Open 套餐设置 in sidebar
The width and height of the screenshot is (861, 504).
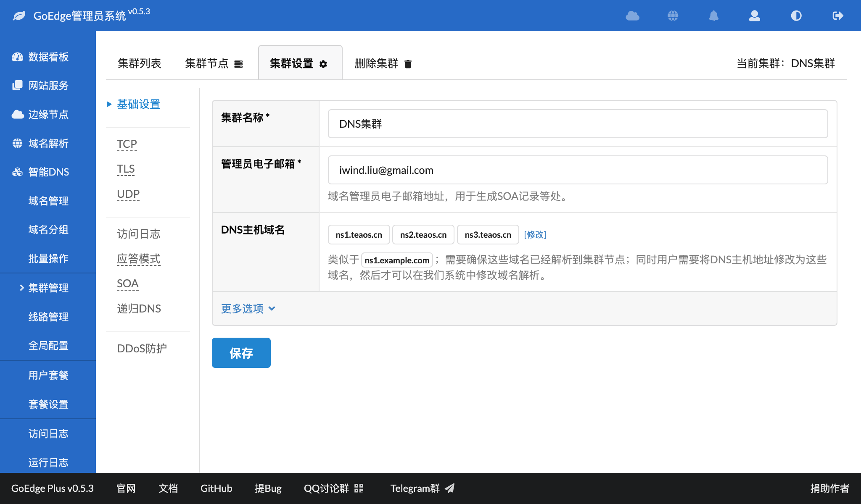[48, 404]
